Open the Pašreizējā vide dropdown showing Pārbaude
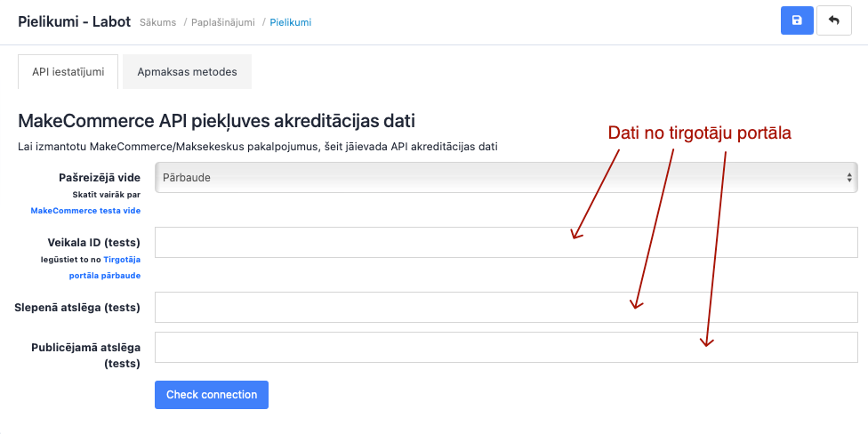The width and height of the screenshot is (868, 434). coord(505,177)
